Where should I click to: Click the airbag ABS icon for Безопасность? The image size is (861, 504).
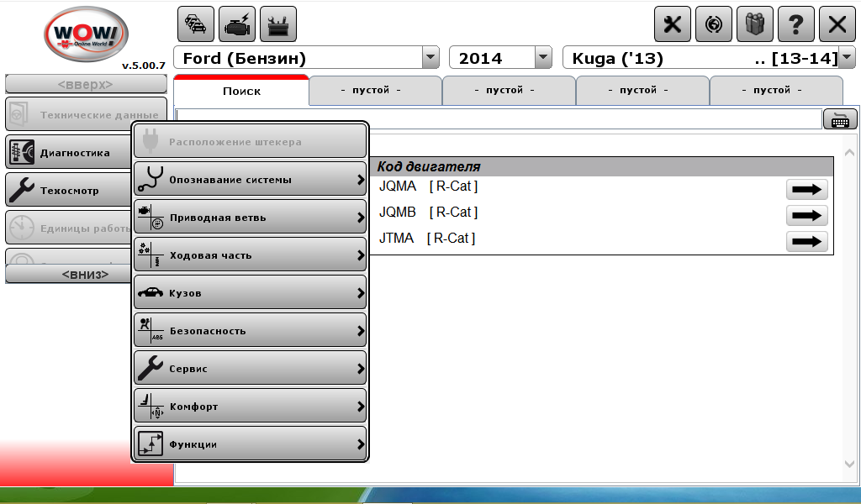(151, 330)
